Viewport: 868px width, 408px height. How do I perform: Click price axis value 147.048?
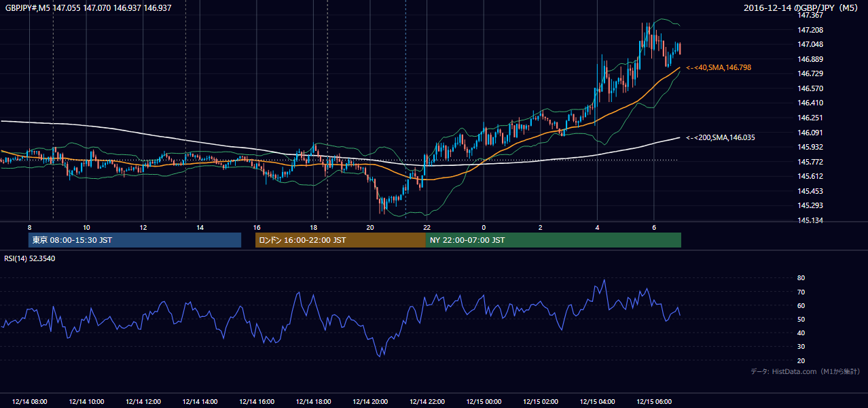point(810,44)
